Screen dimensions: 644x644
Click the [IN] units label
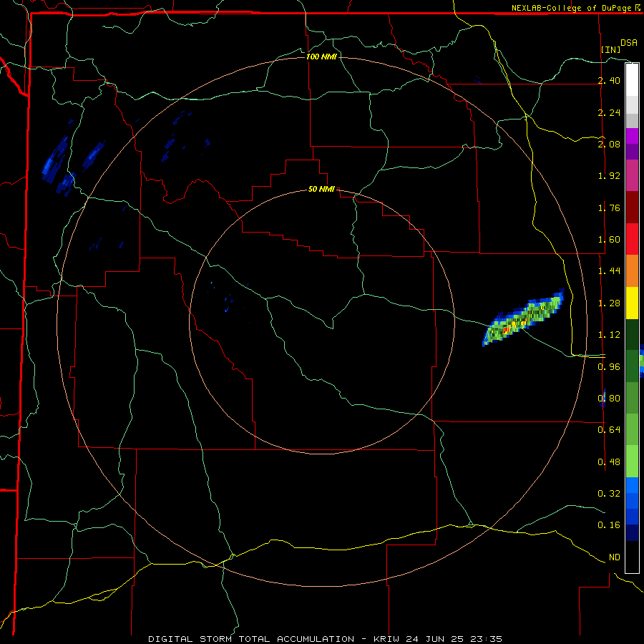(611, 49)
